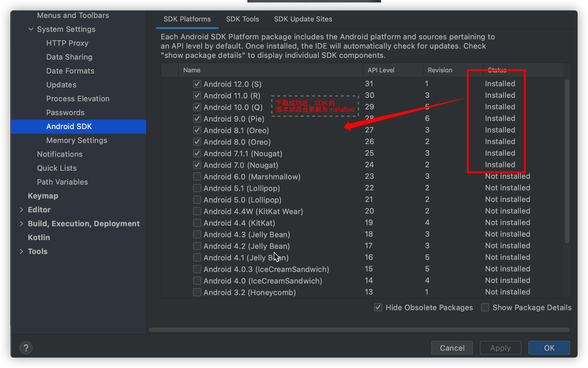Enable Show Package Details checkbox
The width and height of the screenshot is (588, 368).
[485, 307]
